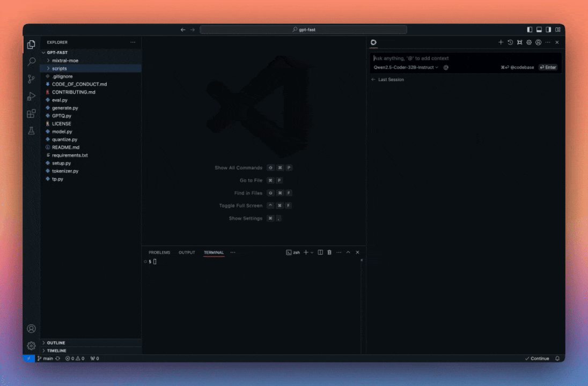The width and height of the screenshot is (588, 386).
Task: Switch to the PROBLEMS tab
Action: (x=159, y=253)
